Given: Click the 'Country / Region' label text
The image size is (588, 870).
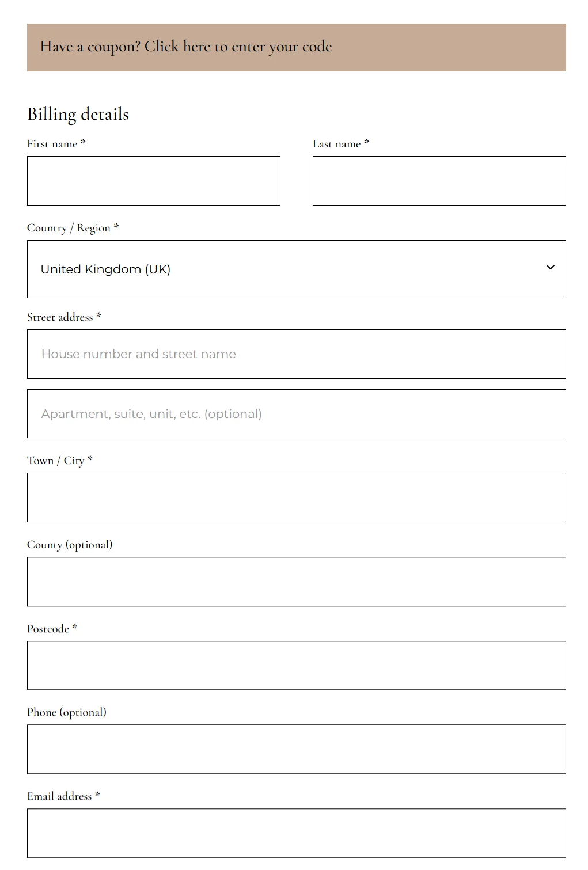Looking at the screenshot, I should click(69, 228).
